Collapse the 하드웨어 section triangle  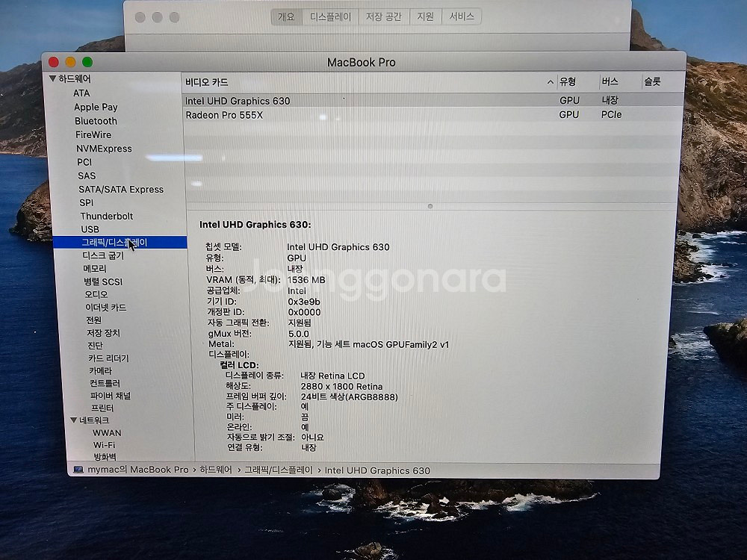(x=53, y=78)
